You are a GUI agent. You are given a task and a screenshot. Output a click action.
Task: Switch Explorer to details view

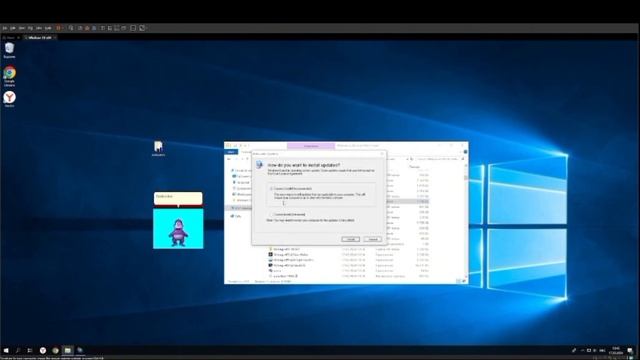(x=458, y=281)
